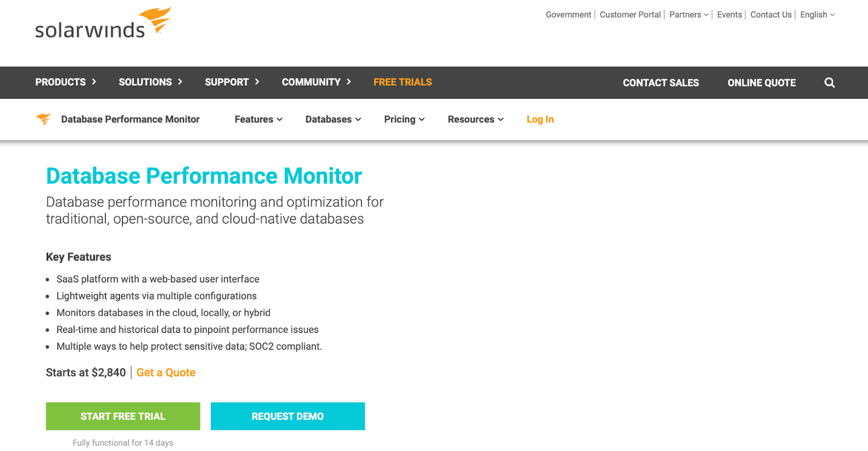Open the Features dropdown
The image size is (868, 451).
tap(258, 119)
